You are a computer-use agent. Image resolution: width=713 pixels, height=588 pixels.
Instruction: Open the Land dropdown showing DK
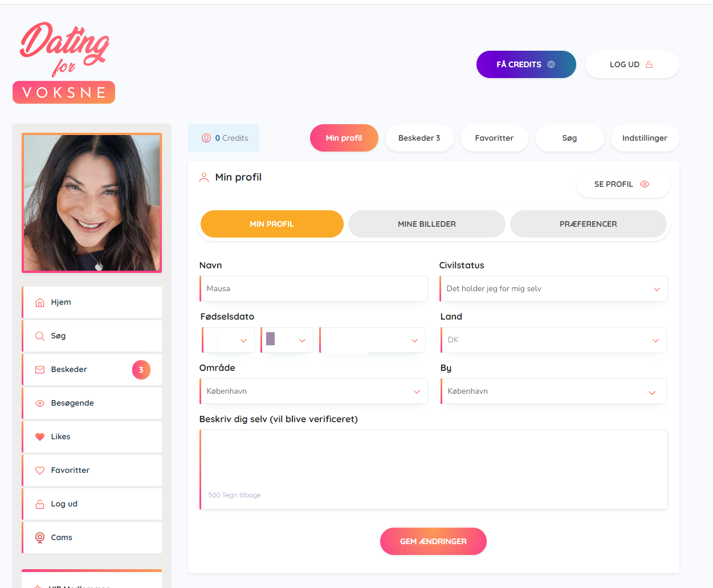click(553, 340)
